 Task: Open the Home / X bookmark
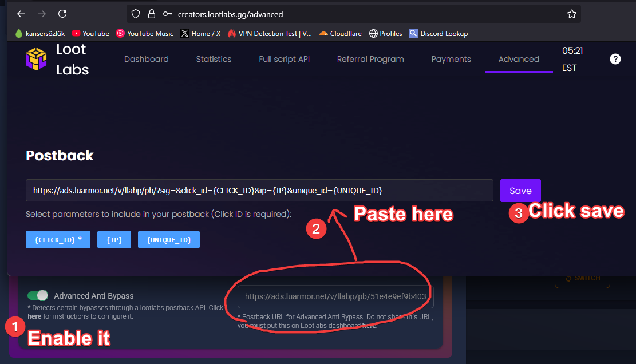click(x=201, y=34)
